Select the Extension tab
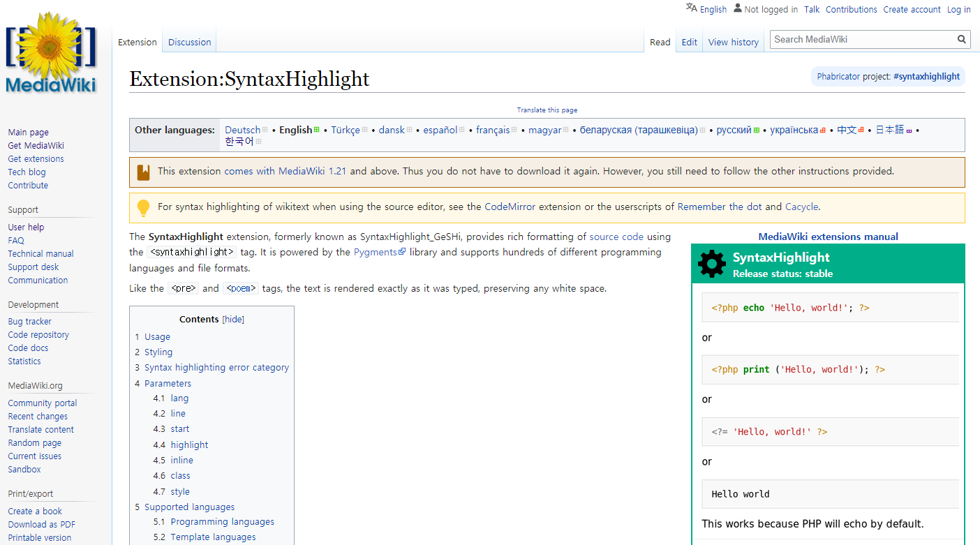The width and height of the screenshot is (980, 545). coord(138,42)
